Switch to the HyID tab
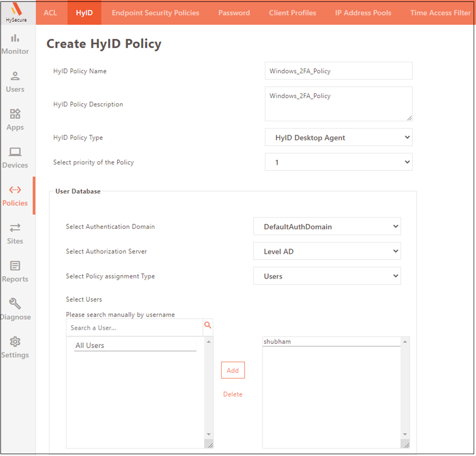Viewport: 476px width, 456px height. click(84, 13)
